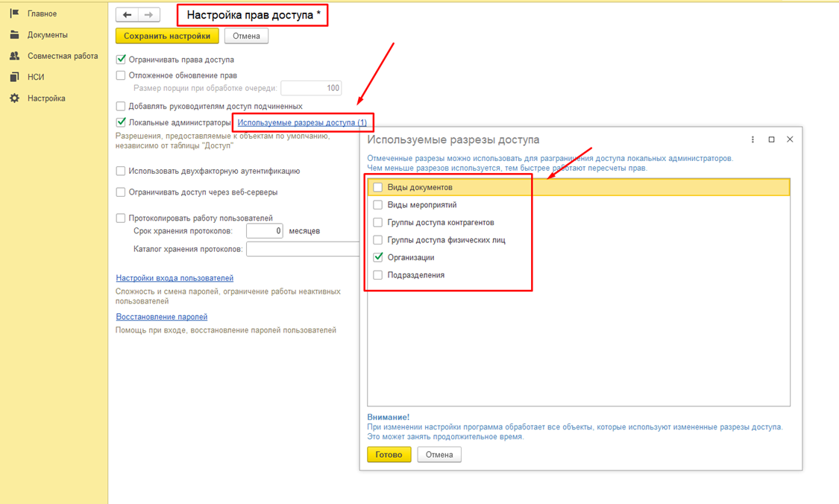Open the НСИ section
Image resolution: width=839 pixels, height=504 pixels.
coord(36,77)
